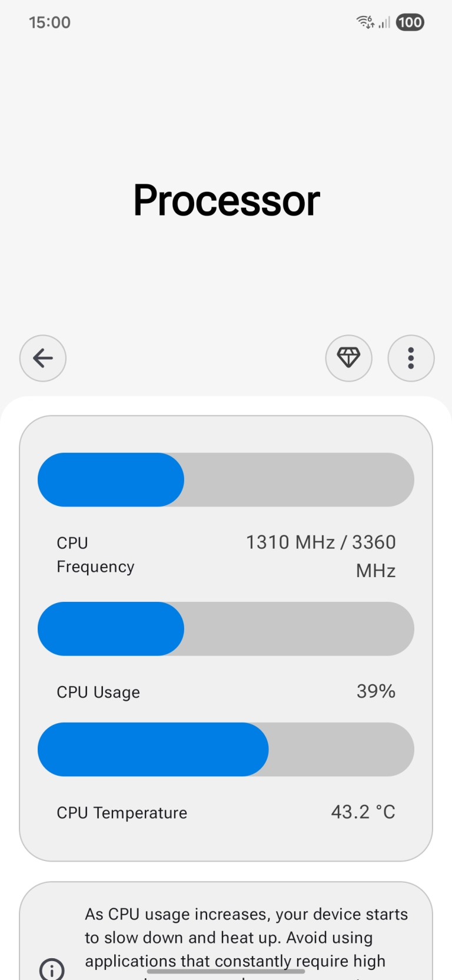Open the premium diamond icon

[x=348, y=358]
